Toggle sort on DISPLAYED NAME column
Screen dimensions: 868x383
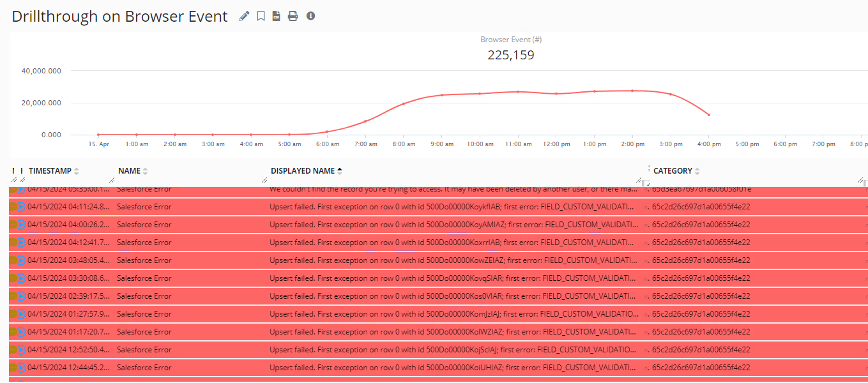click(x=339, y=171)
